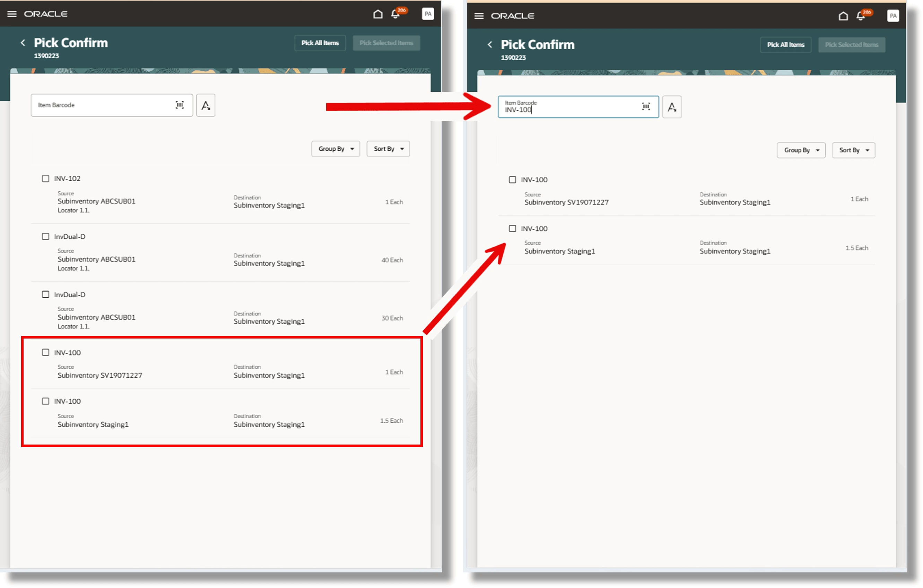This screenshot has width=923, height=588.
Task: Open PA user avatar in right panel
Action: 893,16
